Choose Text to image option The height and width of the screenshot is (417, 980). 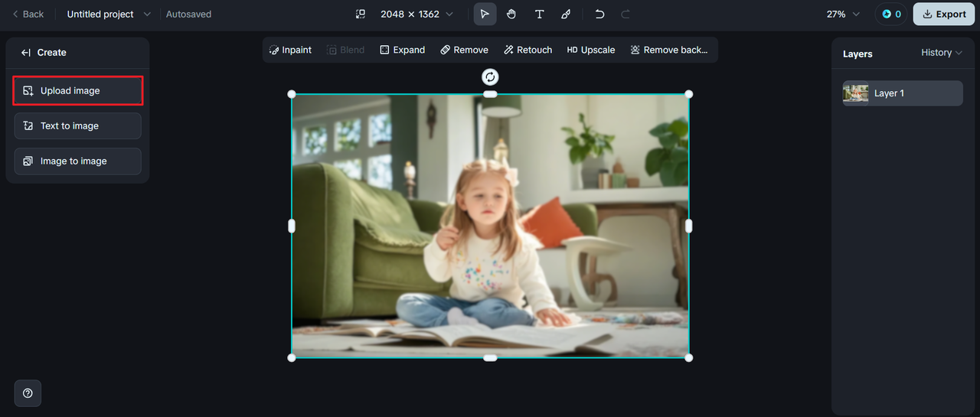tap(77, 125)
